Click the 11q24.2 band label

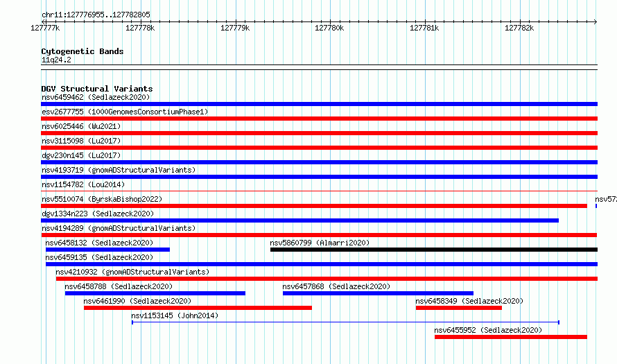tap(56, 60)
